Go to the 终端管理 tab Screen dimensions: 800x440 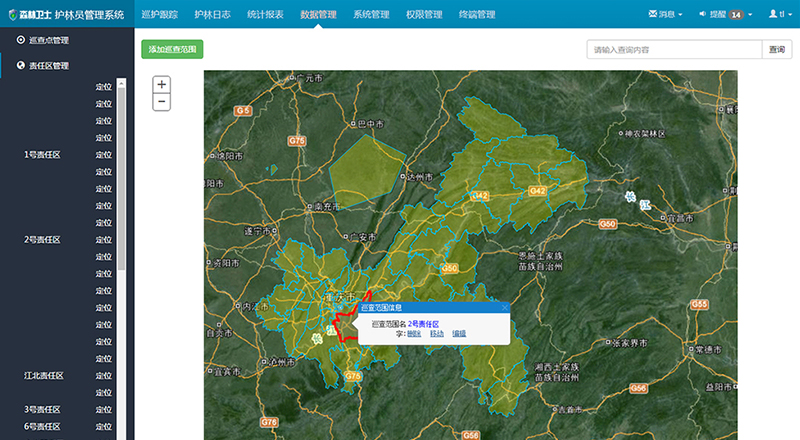(479, 15)
